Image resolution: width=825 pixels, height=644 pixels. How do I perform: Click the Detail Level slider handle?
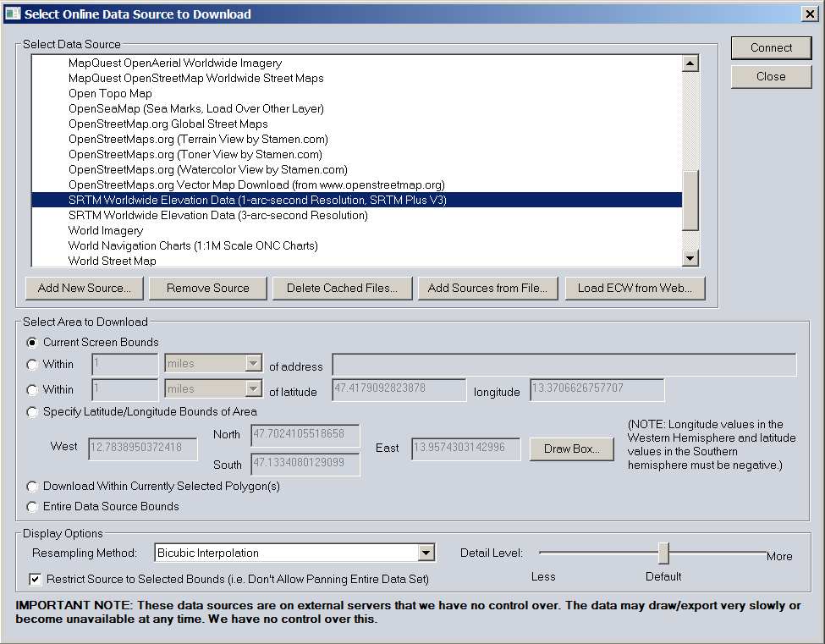pyautogui.click(x=663, y=553)
